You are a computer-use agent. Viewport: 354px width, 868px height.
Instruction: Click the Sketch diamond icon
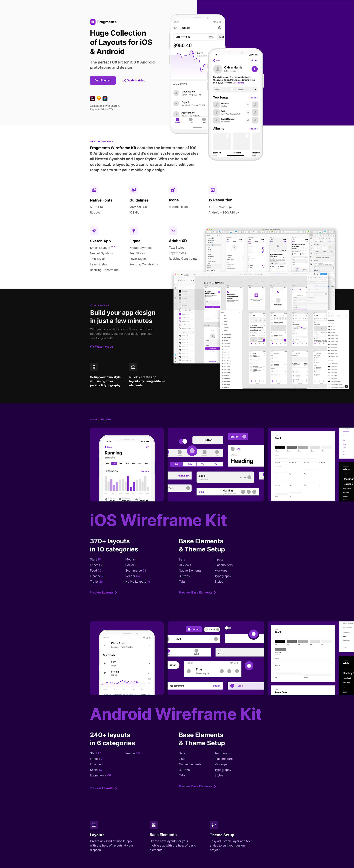tap(99, 98)
